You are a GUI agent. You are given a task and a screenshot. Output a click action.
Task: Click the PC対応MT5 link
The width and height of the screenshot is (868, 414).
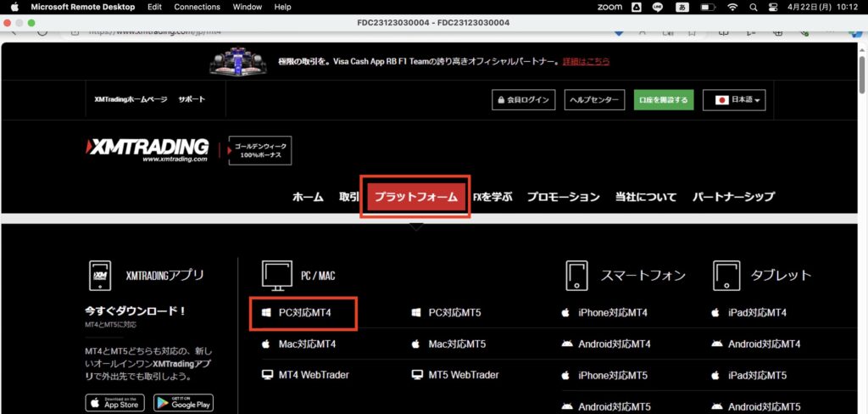(455, 313)
